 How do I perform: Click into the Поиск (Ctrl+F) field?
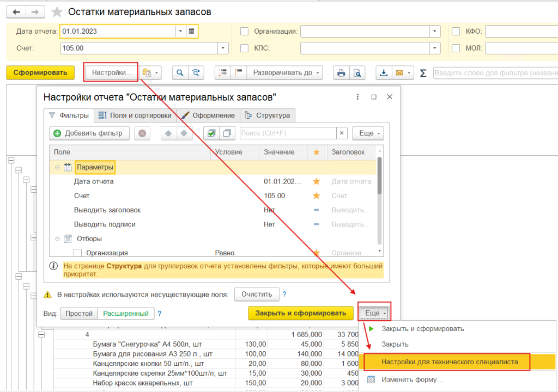pos(288,133)
